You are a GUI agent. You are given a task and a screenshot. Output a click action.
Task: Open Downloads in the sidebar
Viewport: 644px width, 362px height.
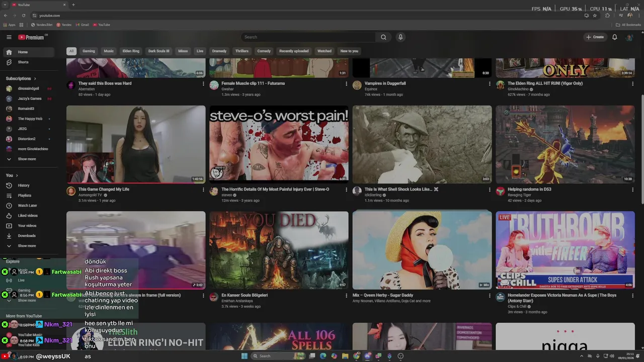tap(27, 236)
